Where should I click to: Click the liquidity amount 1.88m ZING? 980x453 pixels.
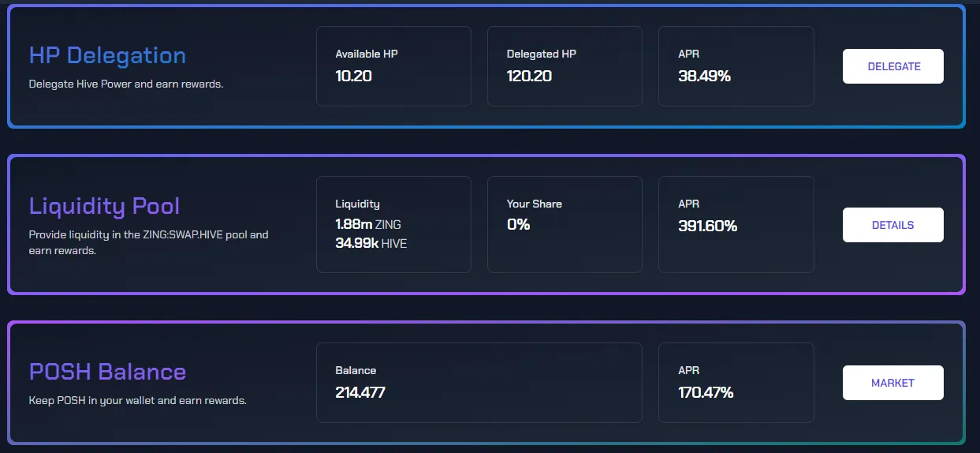368,225
